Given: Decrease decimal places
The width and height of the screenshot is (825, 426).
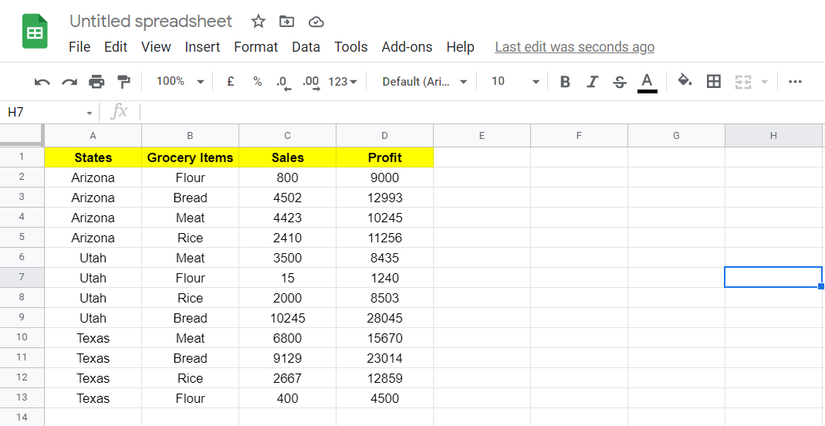Looking at the screenshot, I should (x=283, y=83).
